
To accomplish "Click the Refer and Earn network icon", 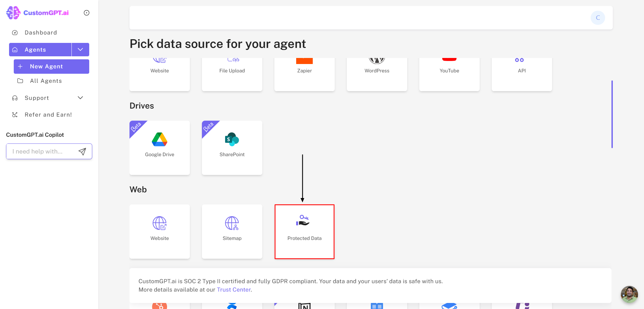I will 15,115.
